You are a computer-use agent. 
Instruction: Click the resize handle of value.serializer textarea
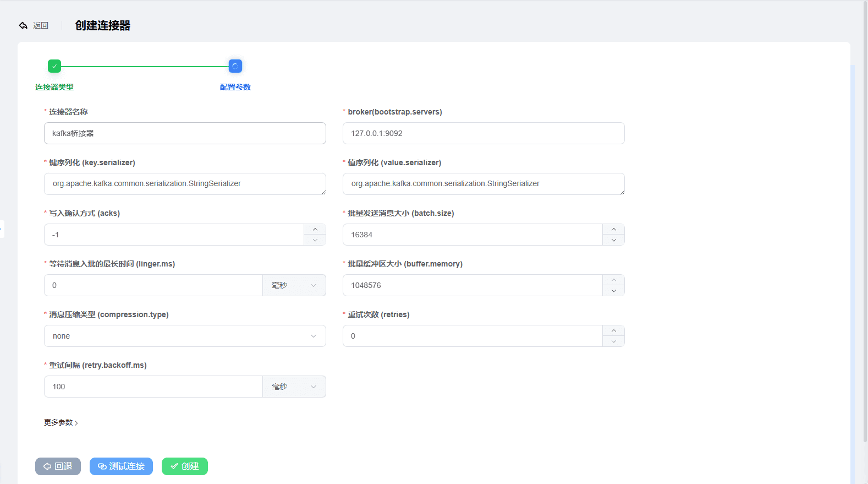click(622, 192)
